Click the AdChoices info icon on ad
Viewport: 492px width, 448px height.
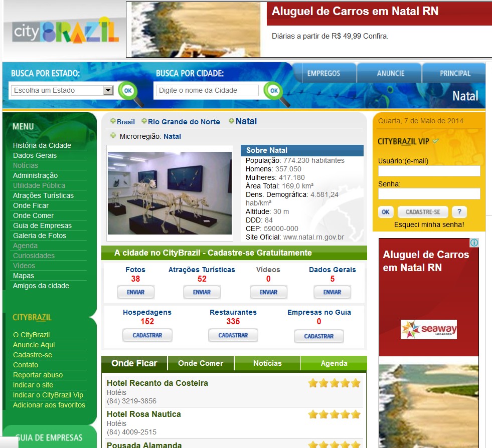pyautogui.click(x=474, y=243)
